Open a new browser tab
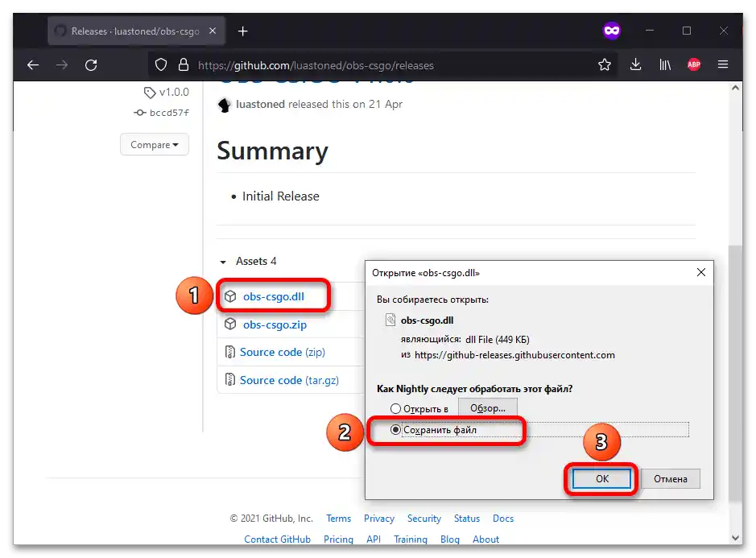Viewport: 756px width, 558px height. tap(243, 31)
